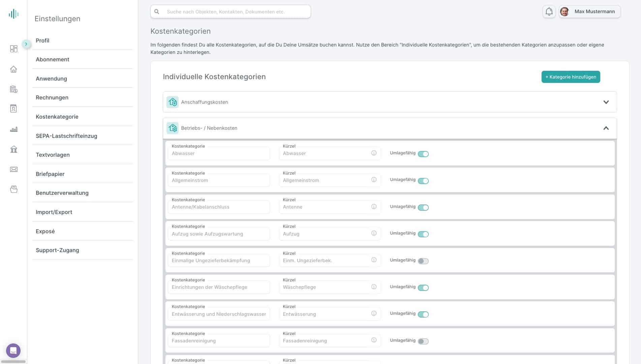Open the house objects icon in rail
The image size is (641, 364).
(13, 69)
